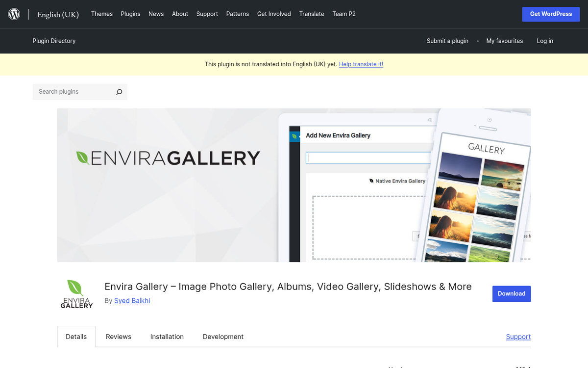Switch to the Development tab
Viewport: 588px width, 368px height.
[x=223, y=337]
